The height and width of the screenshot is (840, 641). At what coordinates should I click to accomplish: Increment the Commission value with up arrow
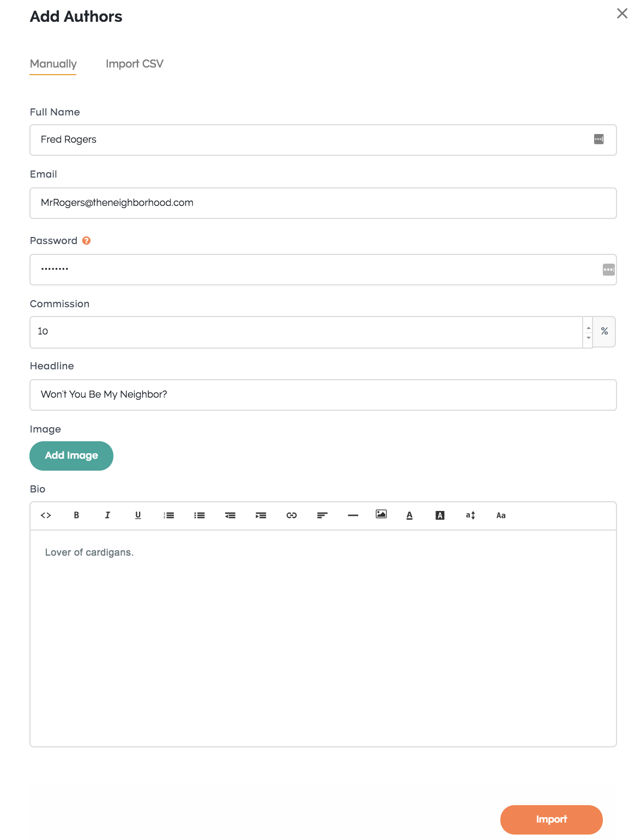[x=589, y=328]
